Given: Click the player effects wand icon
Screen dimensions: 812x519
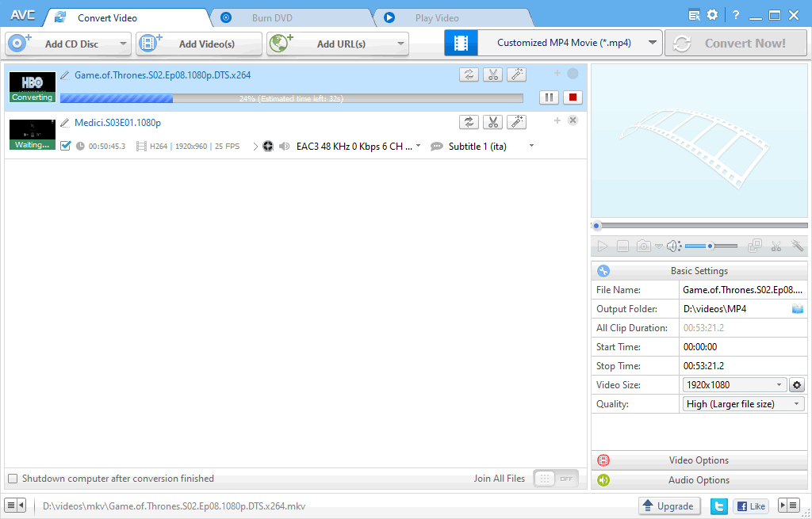Looking at the screenshot, I should point(797,246).
